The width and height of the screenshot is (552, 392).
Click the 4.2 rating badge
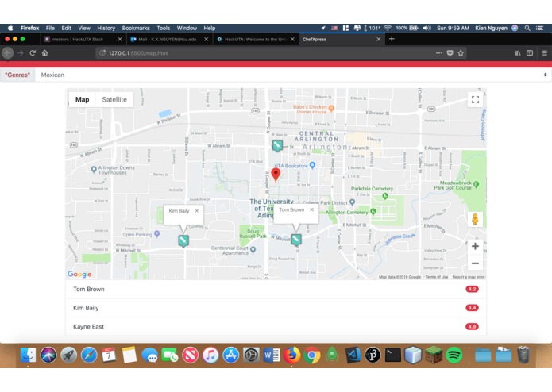tap(472, 290)
